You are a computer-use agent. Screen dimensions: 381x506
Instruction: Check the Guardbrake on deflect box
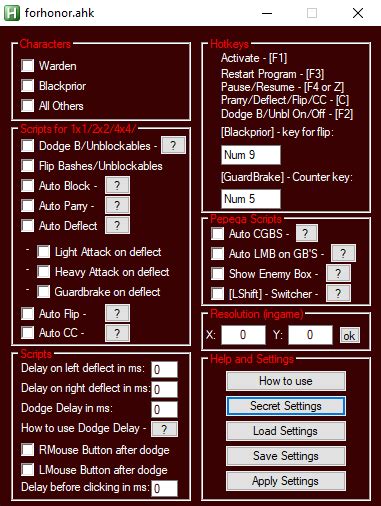point(44,292)
